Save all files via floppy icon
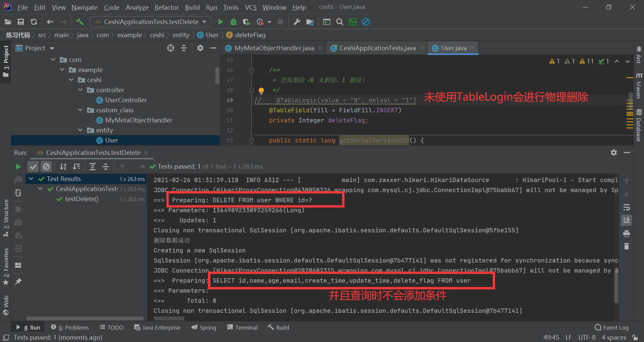 (21, 22)
